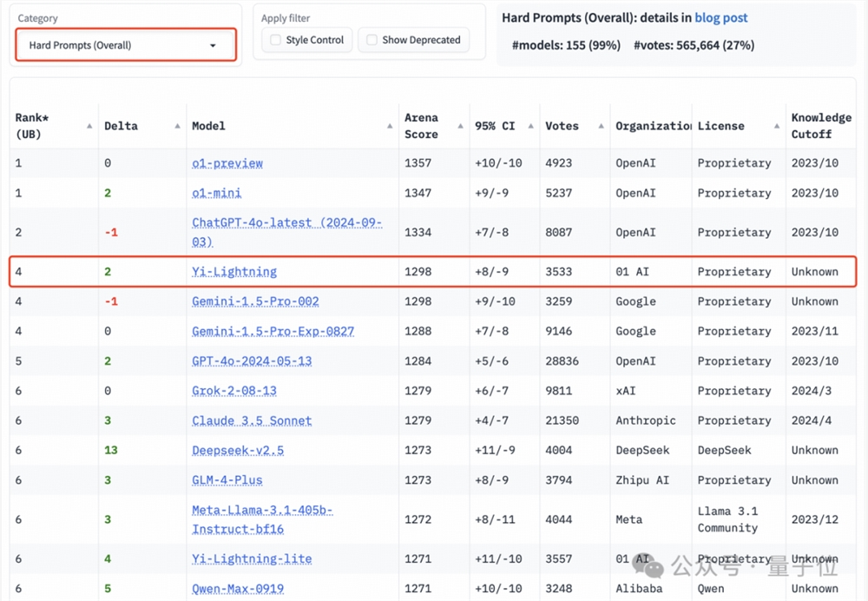Click the Knowledge Cutoff column header
The width and height of the screenshot is (868, 601).
coord(821,126)
